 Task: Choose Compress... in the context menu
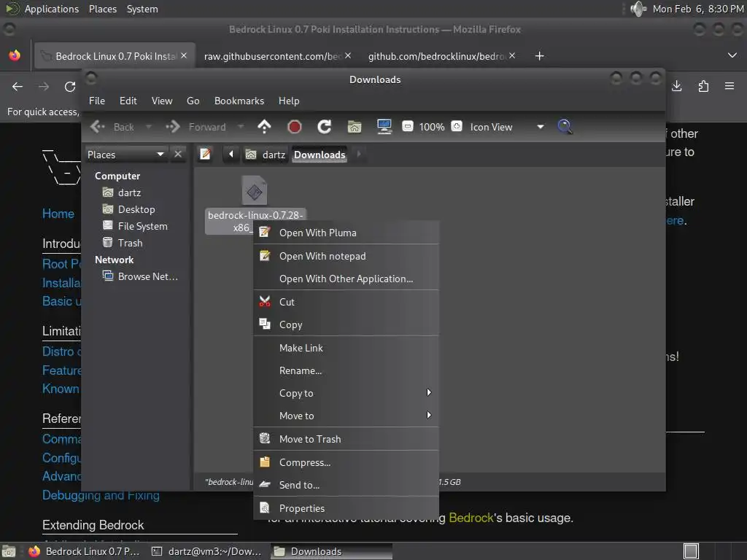(346, 462)
